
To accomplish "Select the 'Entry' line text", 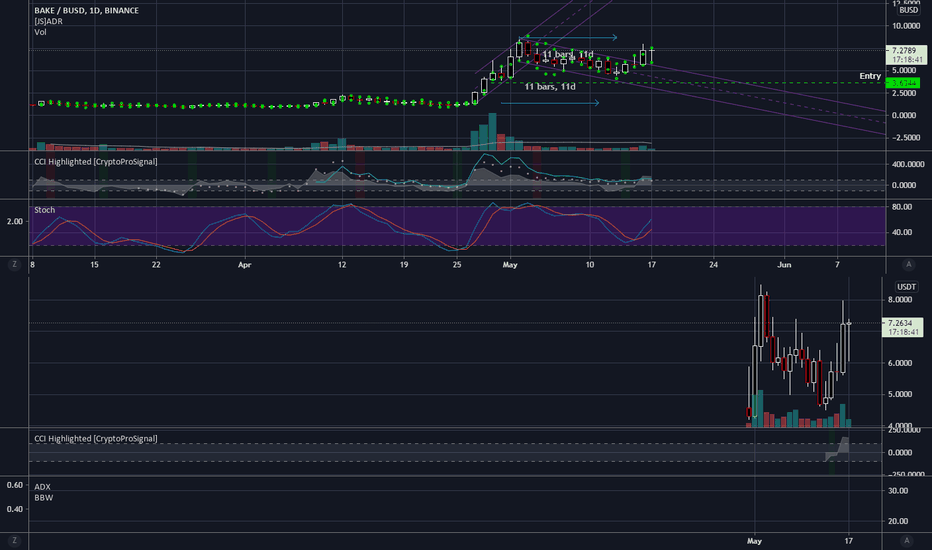I will pos(870,76).
